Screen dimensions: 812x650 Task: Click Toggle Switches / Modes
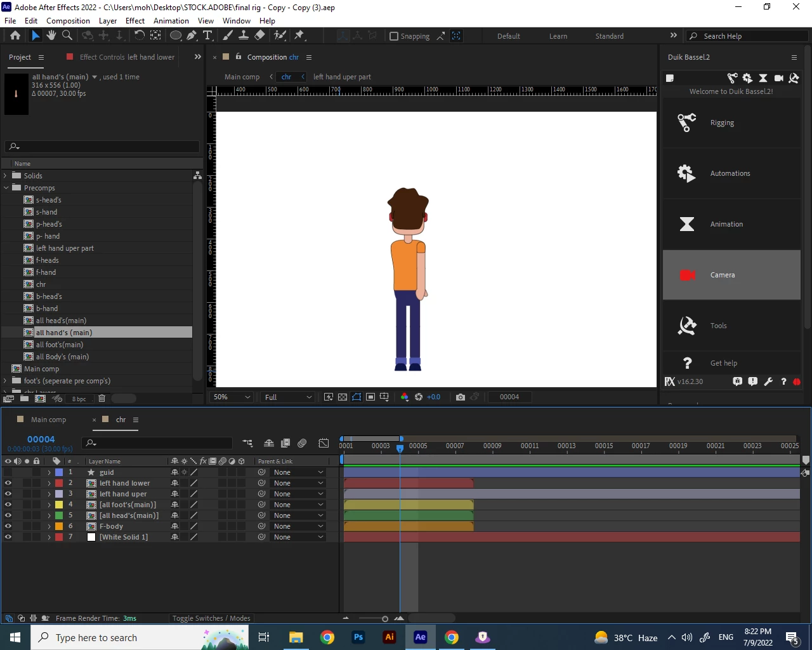tap(211, 618)
